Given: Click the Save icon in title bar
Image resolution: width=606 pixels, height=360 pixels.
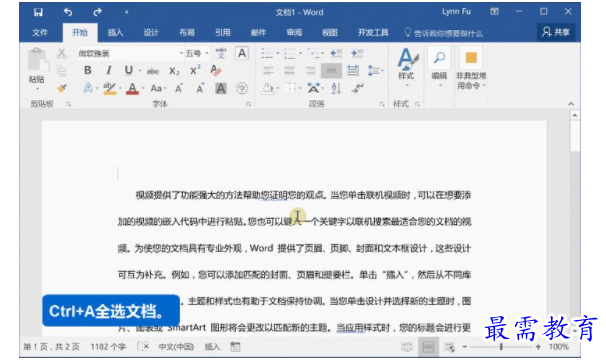Looking at the screenshot, I should tap(38, 12).
